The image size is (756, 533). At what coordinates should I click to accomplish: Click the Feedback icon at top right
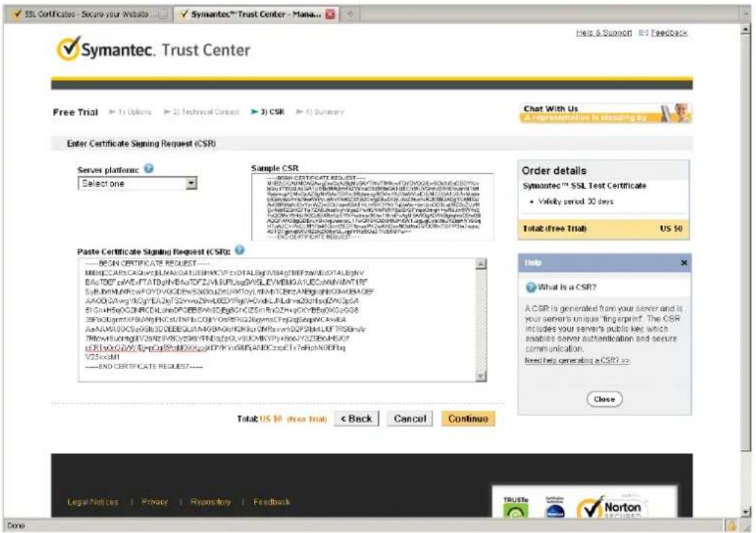pos(643,33)
